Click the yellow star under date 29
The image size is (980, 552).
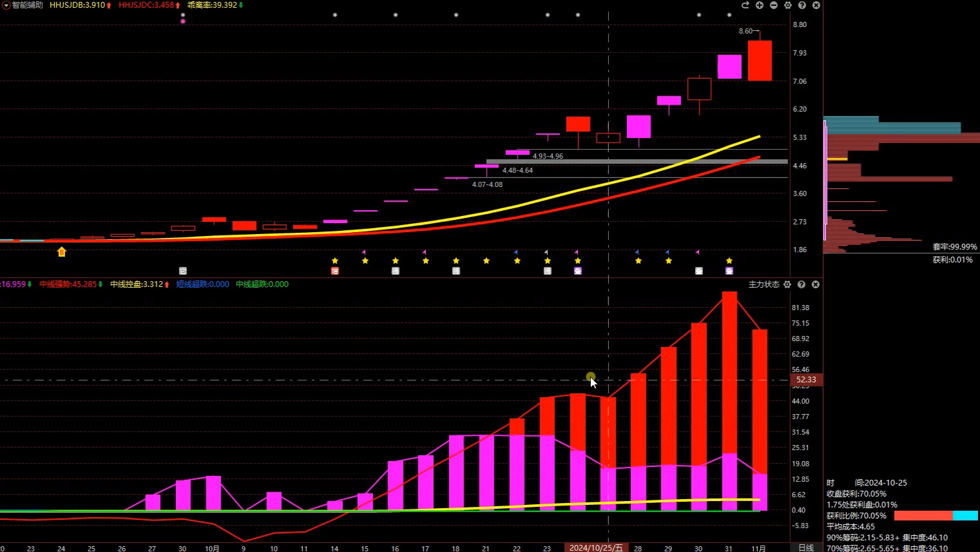click(x=669, y=261)
